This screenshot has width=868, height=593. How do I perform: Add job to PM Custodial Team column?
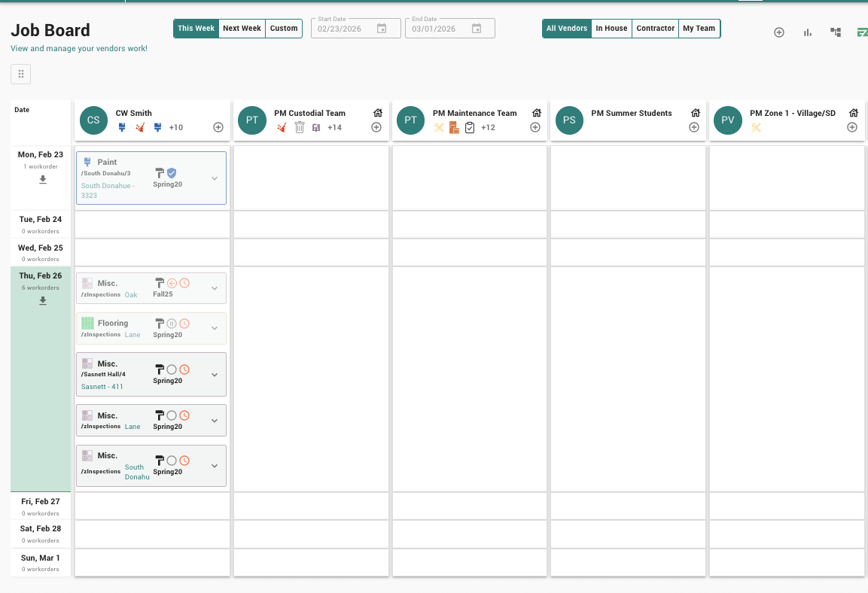coord(376,127)
